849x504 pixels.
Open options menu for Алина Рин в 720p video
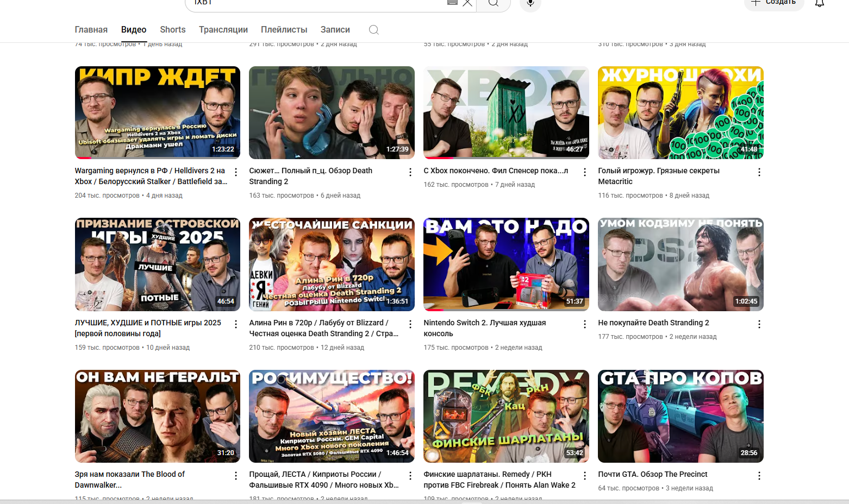[410, 324]
